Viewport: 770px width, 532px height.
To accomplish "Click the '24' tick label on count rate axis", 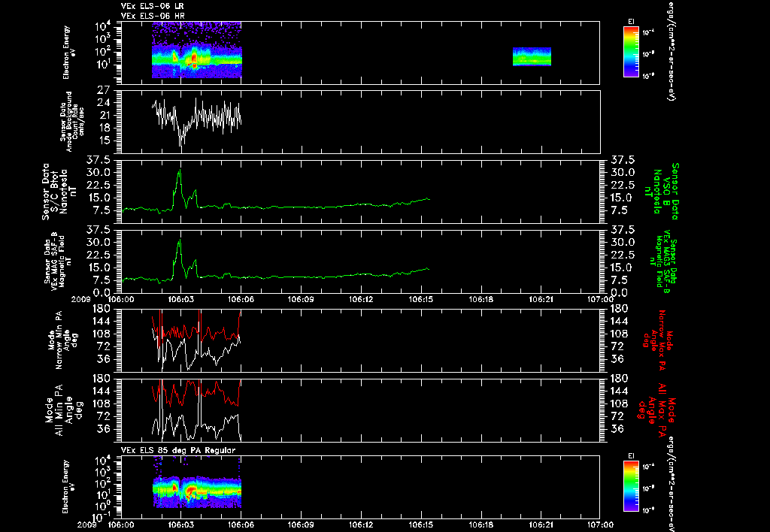I will pyautogui.click(x=103, y=103).
